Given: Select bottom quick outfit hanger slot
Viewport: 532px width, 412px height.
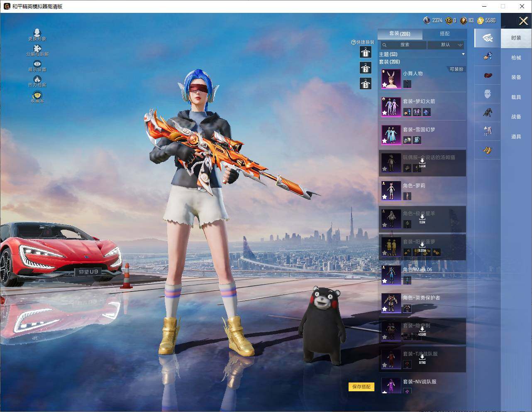Looking at the screenshot, I should 366,83.
